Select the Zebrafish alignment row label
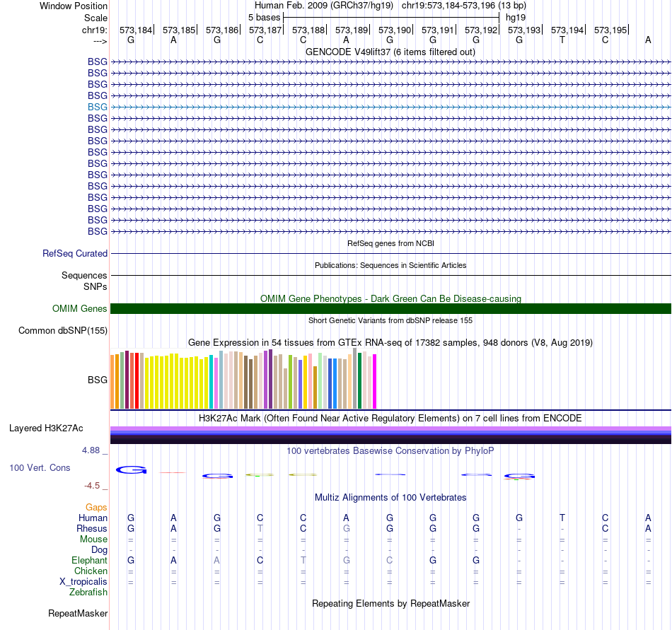Image resolution: width=672 pixels, height=630 pixels. [88, 592]
